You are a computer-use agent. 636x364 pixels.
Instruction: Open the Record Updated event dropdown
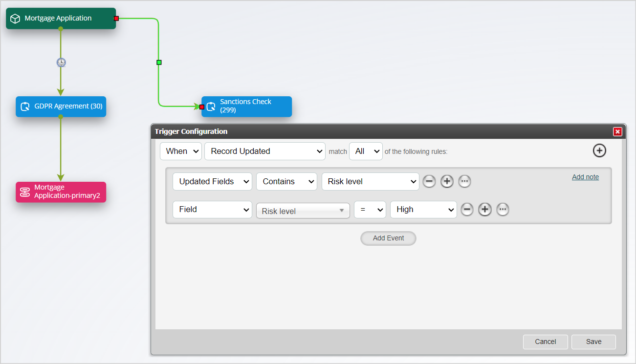pos(265,151)
